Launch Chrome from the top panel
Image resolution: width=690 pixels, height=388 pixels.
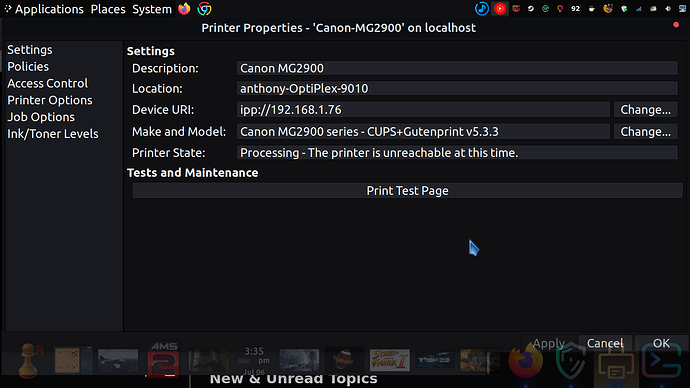(204, 9)
